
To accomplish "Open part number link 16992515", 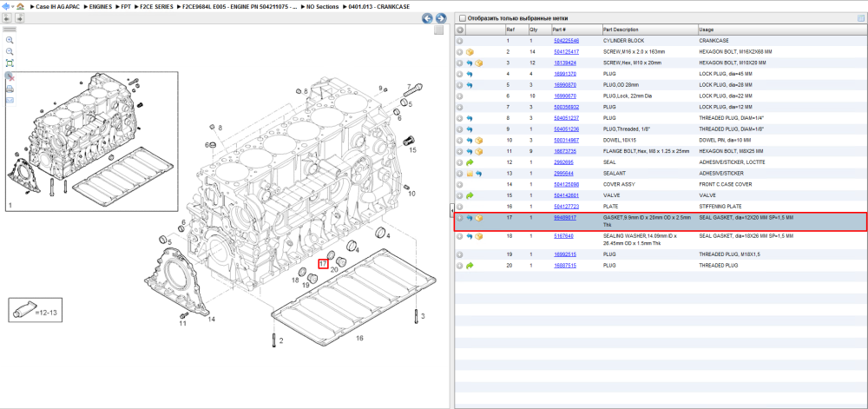I will point(565,254).
